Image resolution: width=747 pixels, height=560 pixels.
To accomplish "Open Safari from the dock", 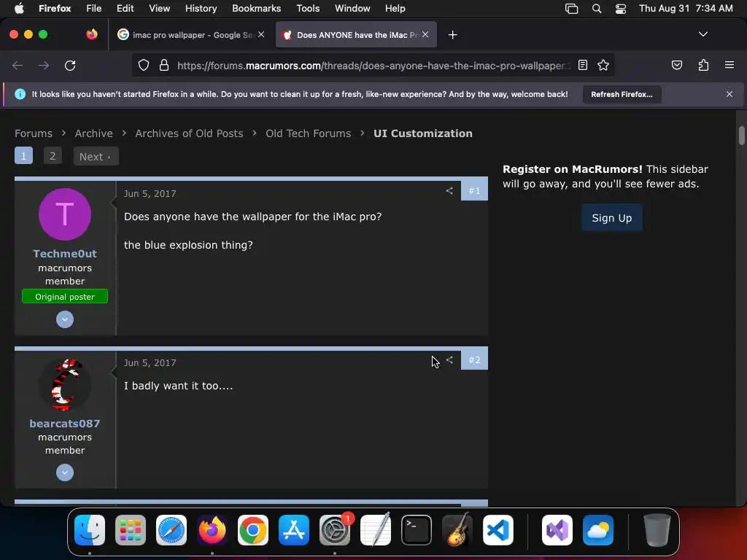I will [x=171, y=530].
